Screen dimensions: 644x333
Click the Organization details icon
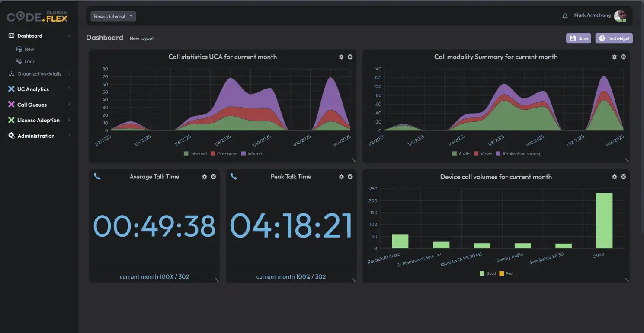point(11,74)
